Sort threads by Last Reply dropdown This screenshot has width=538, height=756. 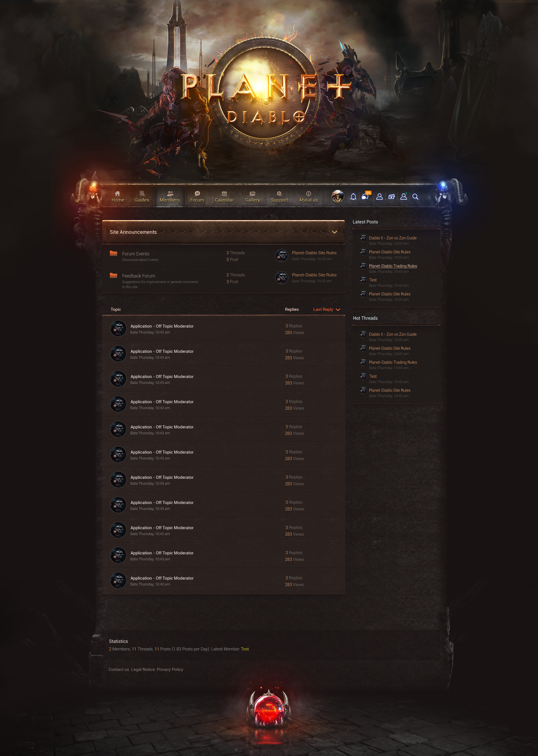click(x=326, y=309)
